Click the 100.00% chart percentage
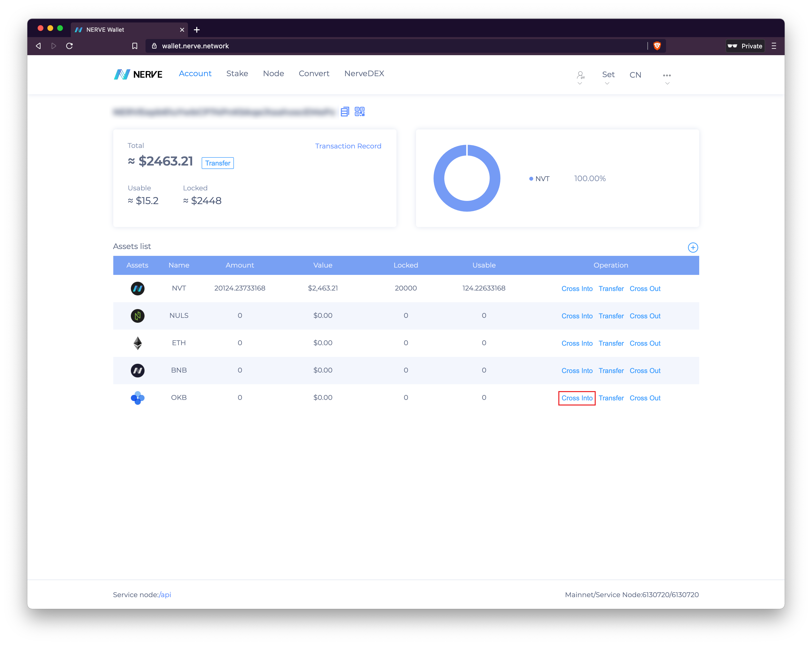 [589, 178]
